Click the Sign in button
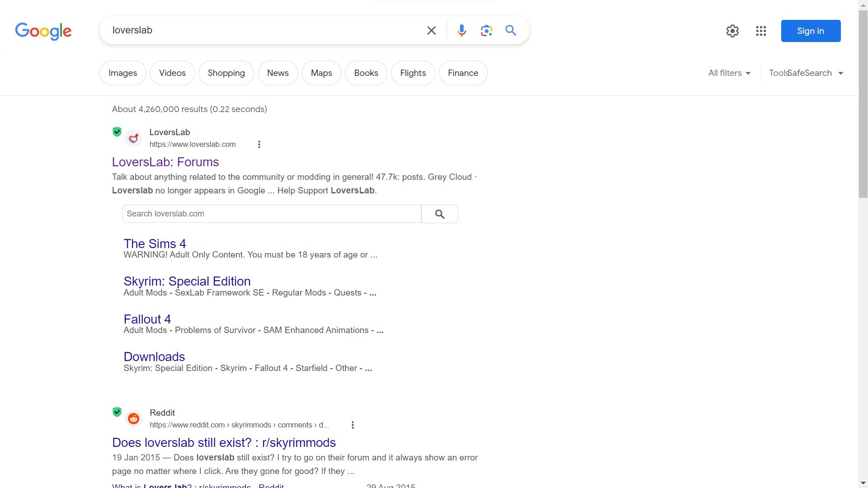Viewport: 868px width, 488px height. (x=811, y=31)
